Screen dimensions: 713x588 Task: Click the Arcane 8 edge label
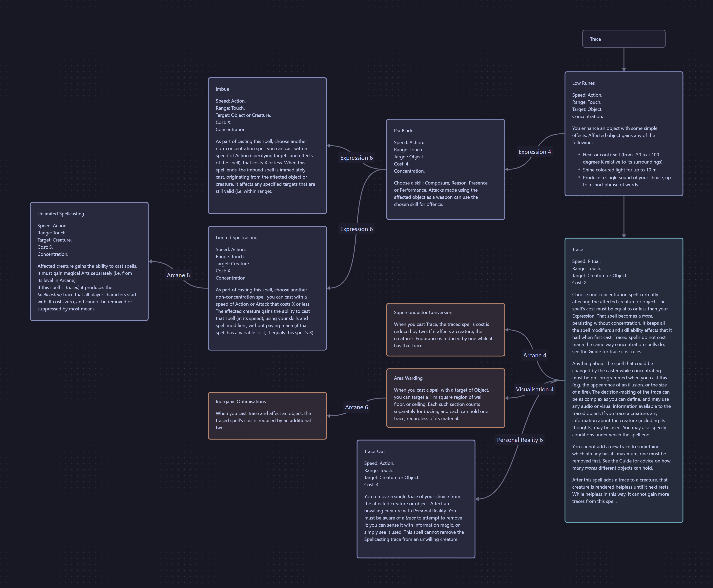coord(178,275)
